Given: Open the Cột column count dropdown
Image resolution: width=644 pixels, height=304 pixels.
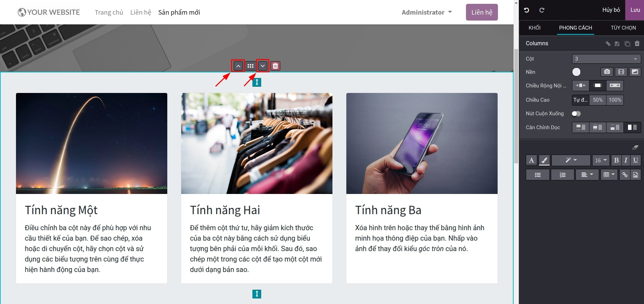Looking at the screenshot, I should [x=606, y=59].
